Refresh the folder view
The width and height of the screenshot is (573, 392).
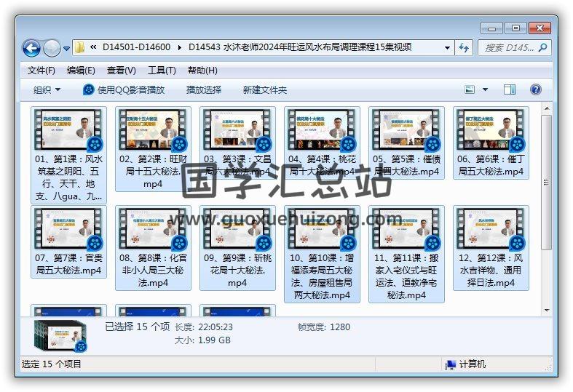coord(464,48)
